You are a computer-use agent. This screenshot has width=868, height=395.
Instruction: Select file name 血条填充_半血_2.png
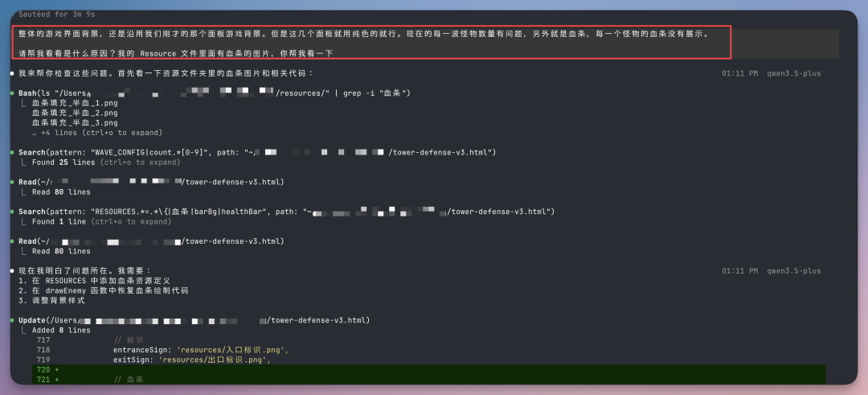click(75, 113)
